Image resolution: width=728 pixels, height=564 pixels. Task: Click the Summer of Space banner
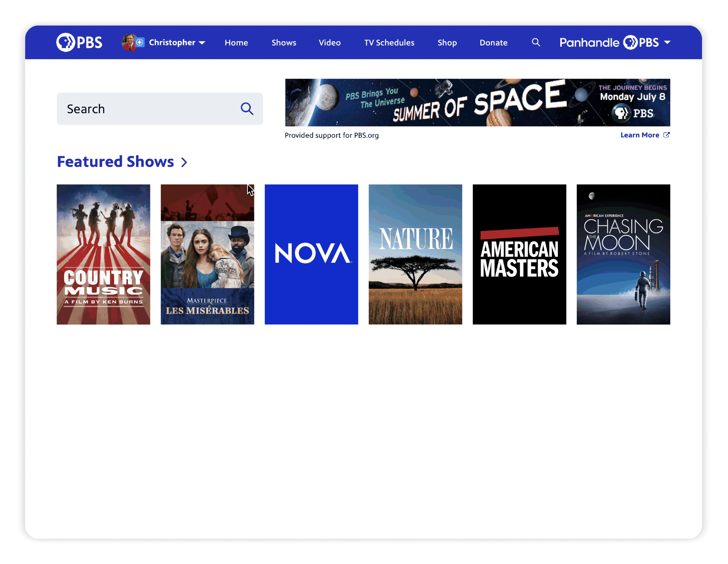point(478,102)
